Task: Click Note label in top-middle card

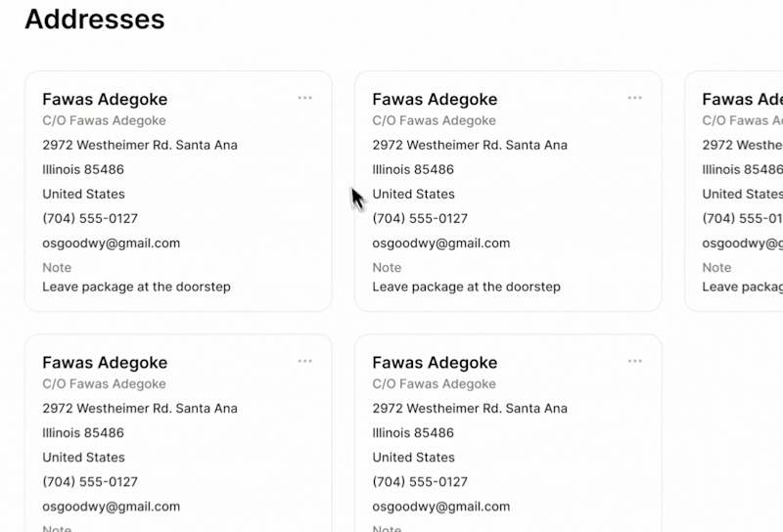Action: [x=387, y=268]
